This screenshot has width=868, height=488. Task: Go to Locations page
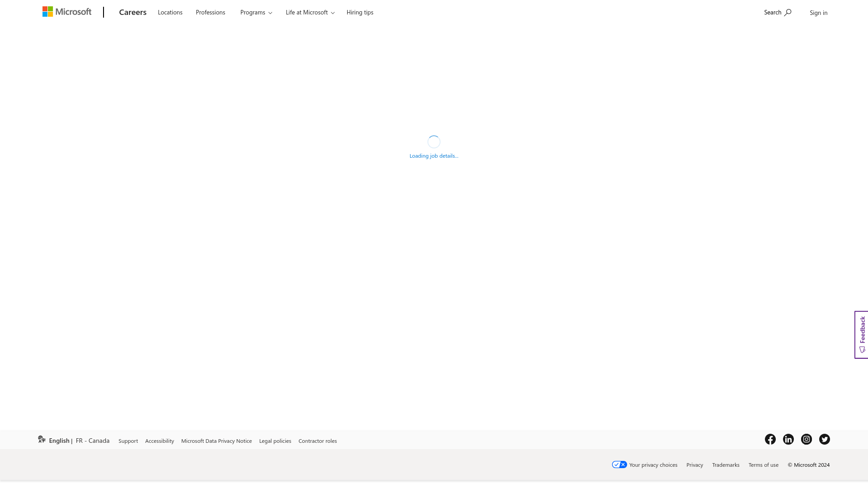pyautogui.click(x=170, y=12)
